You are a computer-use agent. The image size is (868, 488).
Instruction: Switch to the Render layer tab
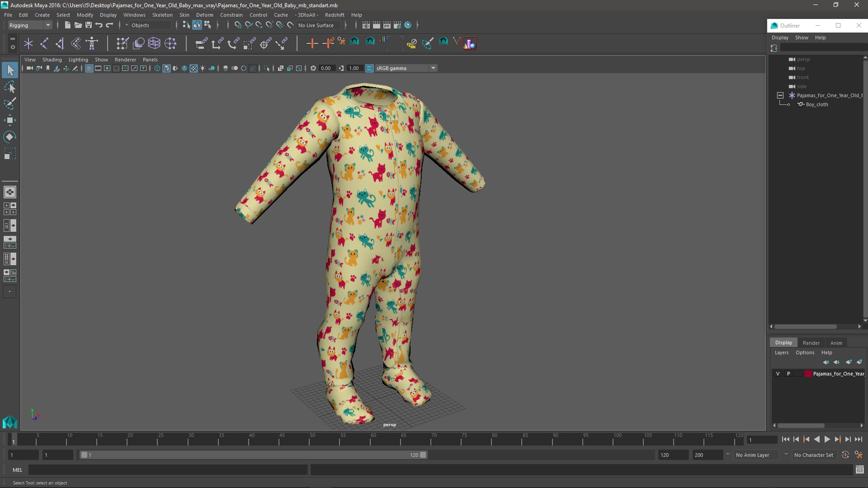click(x=811, y=343)
